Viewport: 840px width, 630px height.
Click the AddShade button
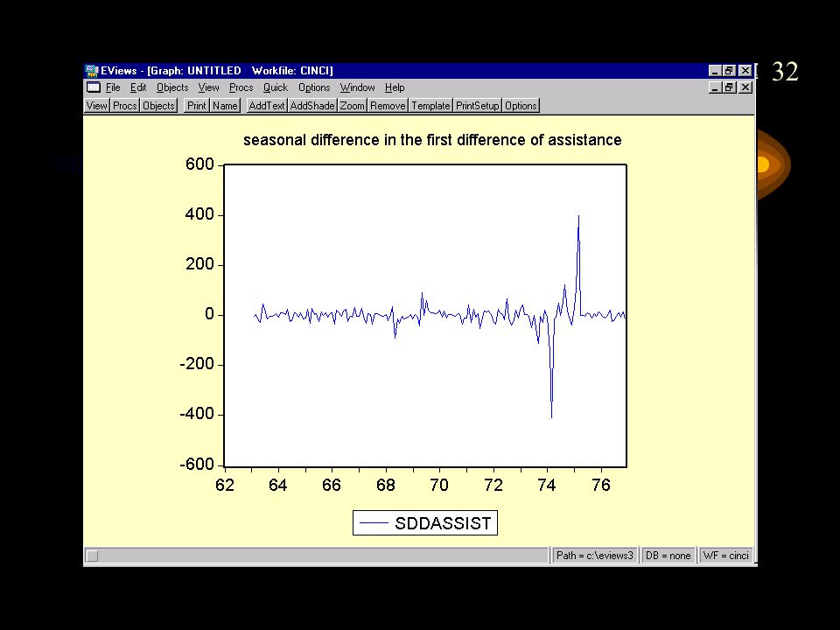tap(312, 106)
